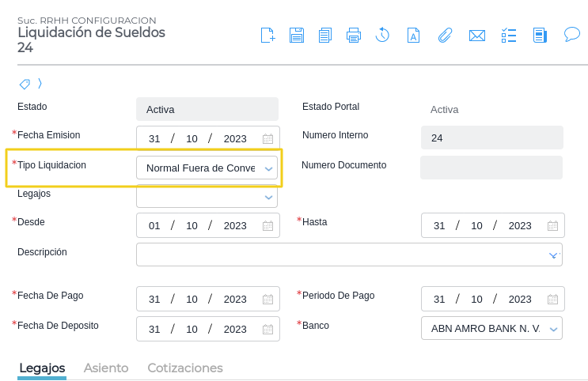The height and width of the screenshot is (381, 588).
Task: Open the comments speech bubble icon
Action: [x=571, y=35]
